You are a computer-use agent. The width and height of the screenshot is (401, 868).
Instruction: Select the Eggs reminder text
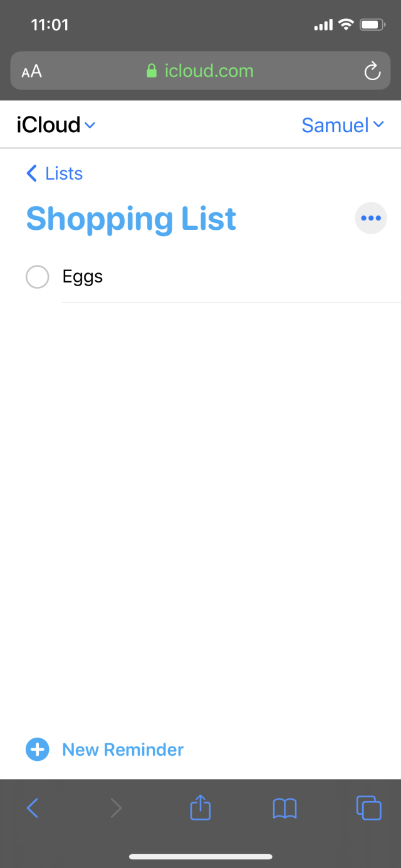[x=83, y=277]
